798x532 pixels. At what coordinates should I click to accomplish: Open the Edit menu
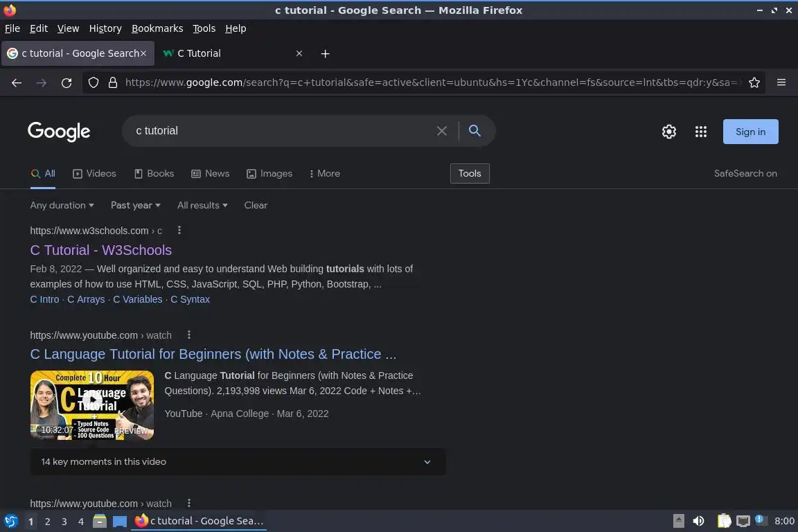point(39,28)
